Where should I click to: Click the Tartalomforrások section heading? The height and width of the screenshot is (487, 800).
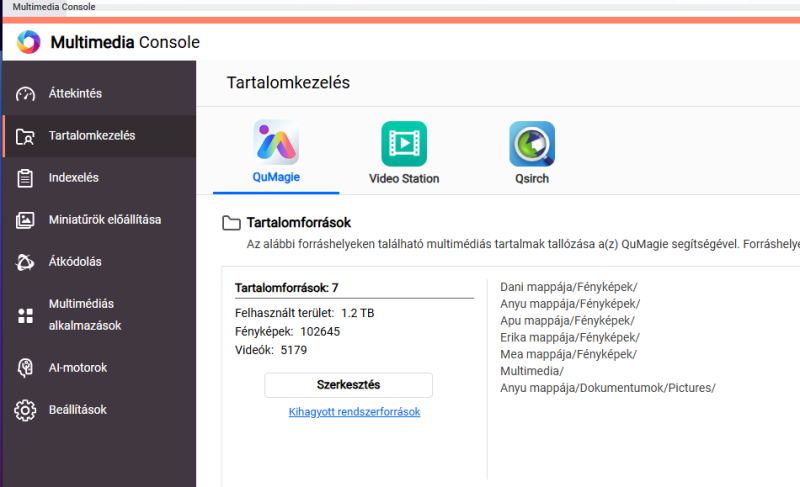(299, 223)
